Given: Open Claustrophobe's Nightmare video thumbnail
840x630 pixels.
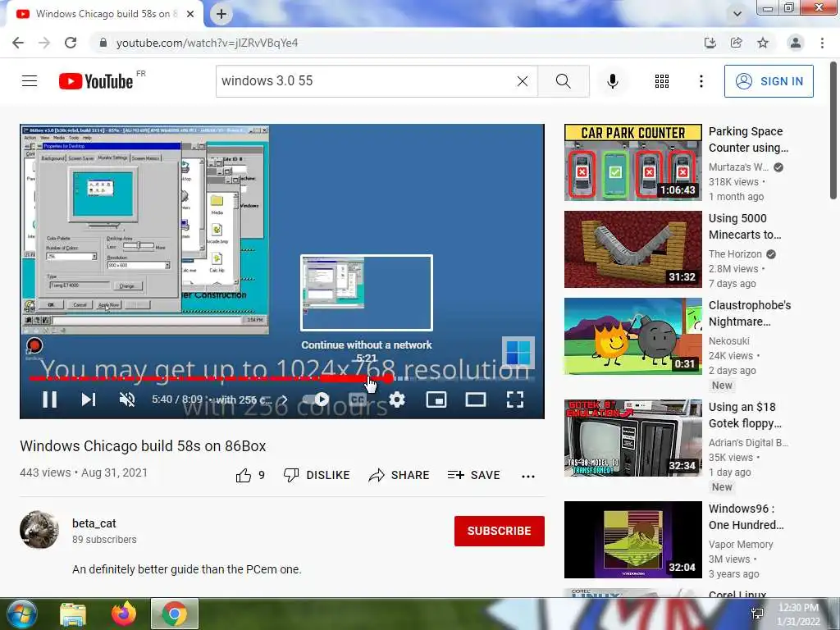Looking at the screenshot, I should click(x=632, y=336).
